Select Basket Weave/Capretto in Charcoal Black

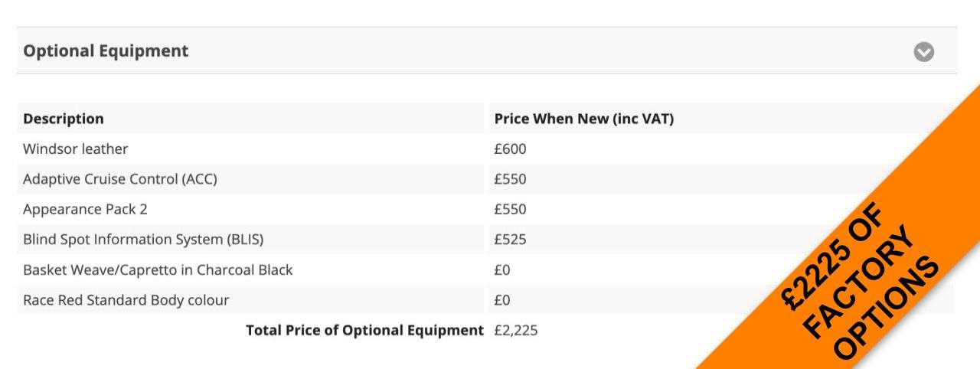158,269
